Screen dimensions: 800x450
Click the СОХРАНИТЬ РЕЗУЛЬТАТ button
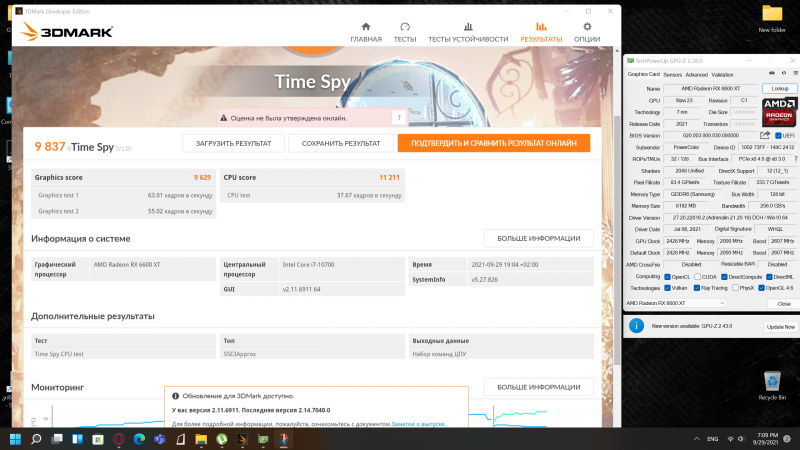point(341,143)
